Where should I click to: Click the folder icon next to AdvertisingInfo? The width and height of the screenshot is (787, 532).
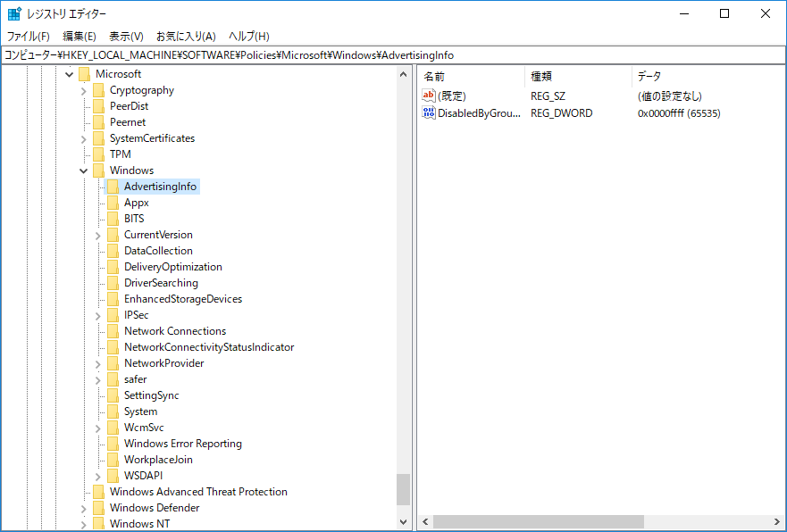click(x=113, y=187)
